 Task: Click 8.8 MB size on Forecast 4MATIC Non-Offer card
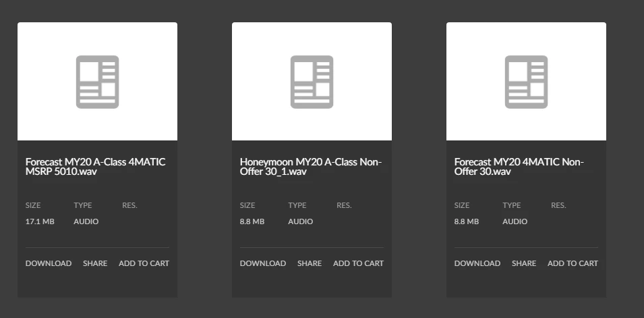[467, 221]
